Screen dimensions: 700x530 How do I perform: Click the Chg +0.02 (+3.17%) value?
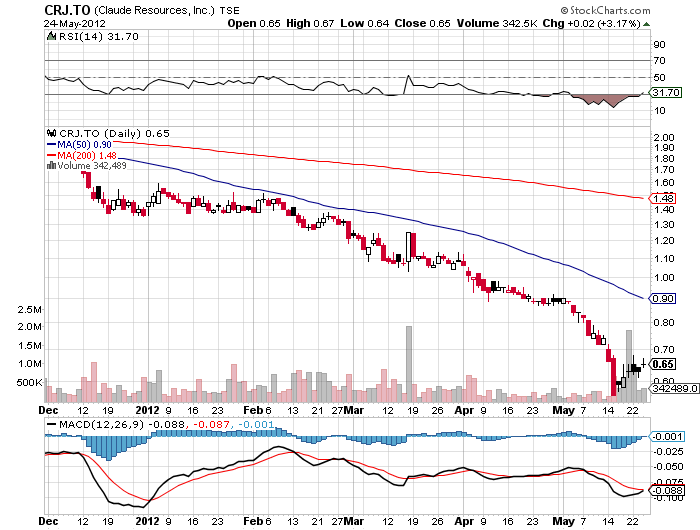click(592, 23)
